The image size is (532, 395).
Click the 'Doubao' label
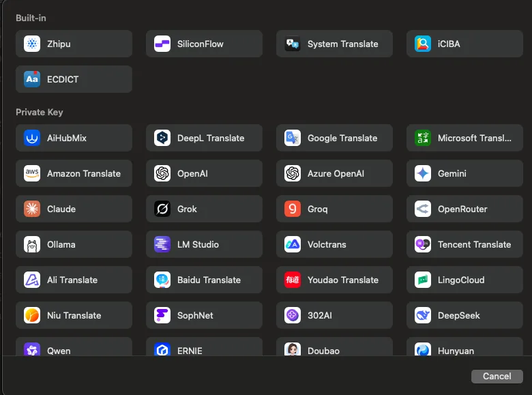(323, 351)
